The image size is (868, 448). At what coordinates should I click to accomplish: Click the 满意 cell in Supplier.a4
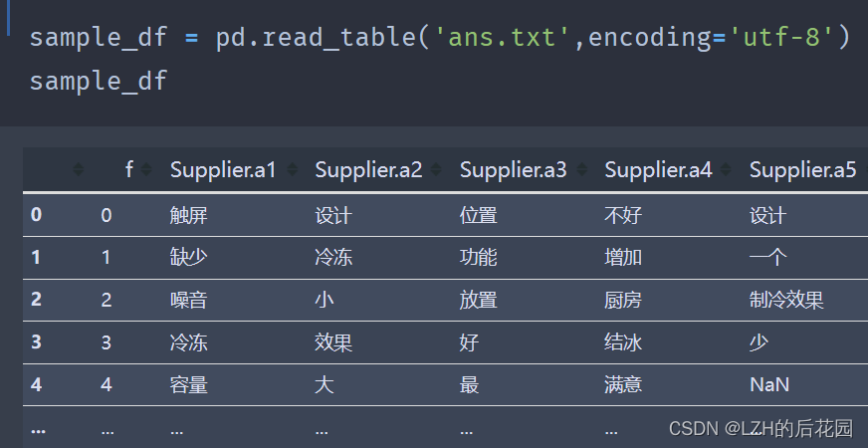tap(623, 384)
